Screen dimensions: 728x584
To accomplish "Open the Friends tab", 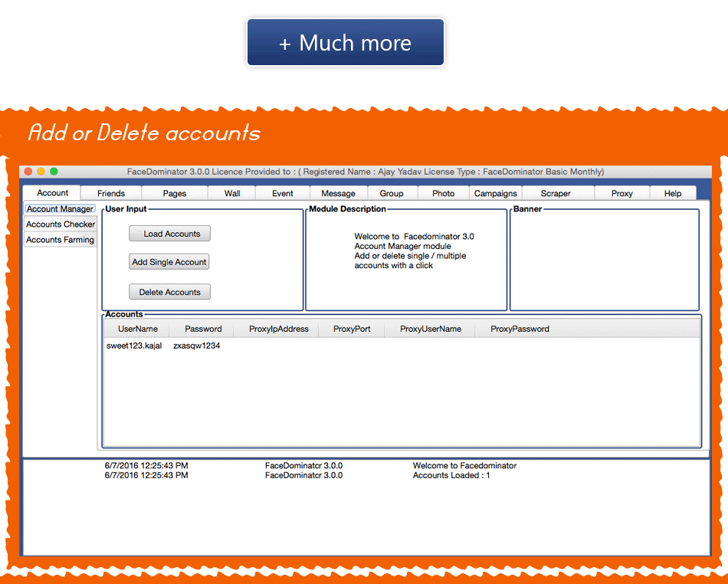I will 111,193.
